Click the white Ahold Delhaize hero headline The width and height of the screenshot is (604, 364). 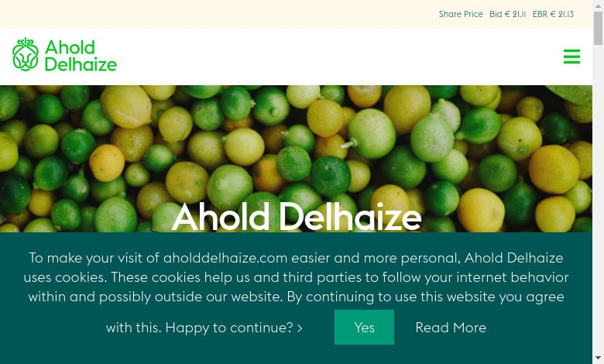pos(297,217)
